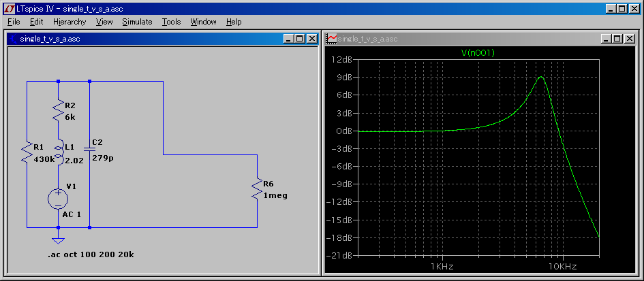
Task: Select voltage source V1 symbol
Action: [59, 199]
